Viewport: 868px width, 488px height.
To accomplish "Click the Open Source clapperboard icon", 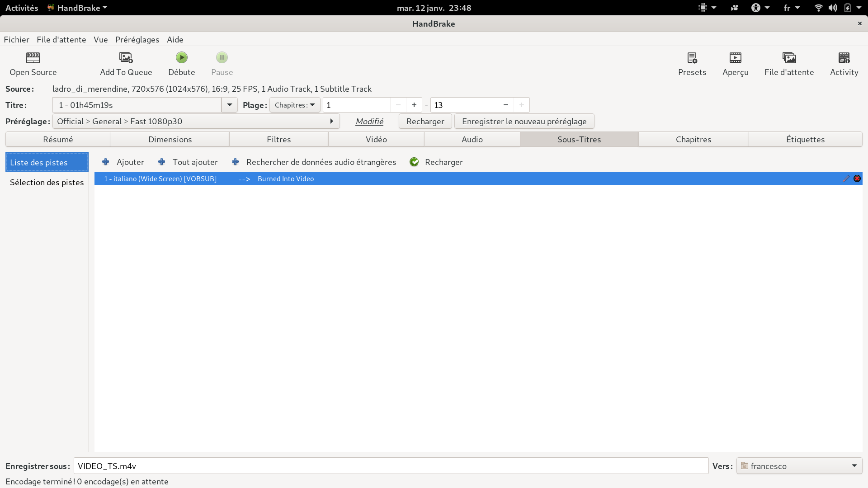I will pyautogui.click(x=33, y=58).
